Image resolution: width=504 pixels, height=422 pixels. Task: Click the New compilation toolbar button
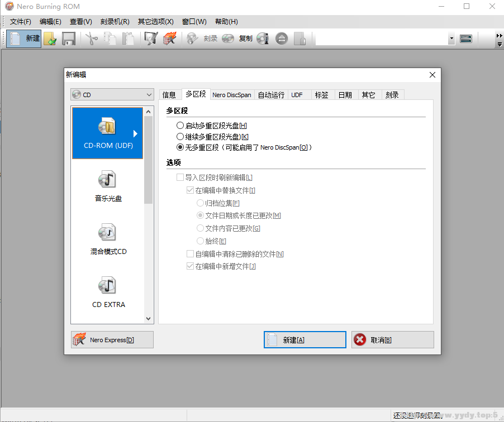tap(24, 39)
